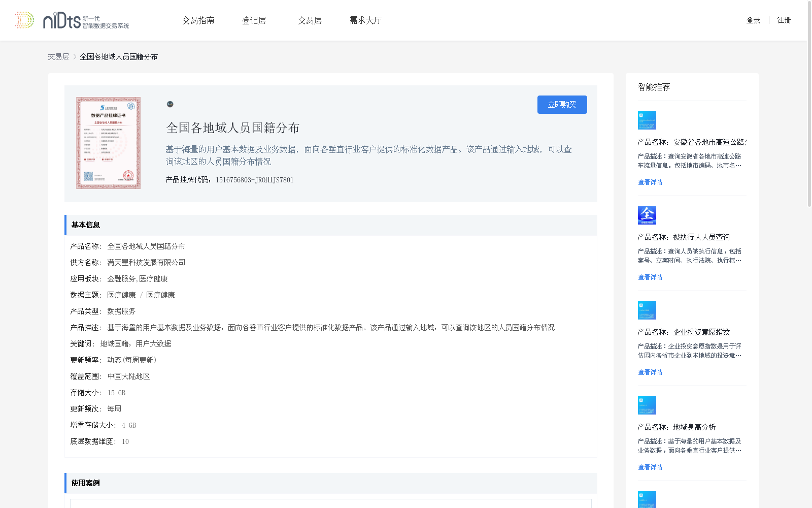Click the 安徽省各地市高速公路 recommendation icon
This screenshot has height=508, width=812.
(x=647, y=120)
